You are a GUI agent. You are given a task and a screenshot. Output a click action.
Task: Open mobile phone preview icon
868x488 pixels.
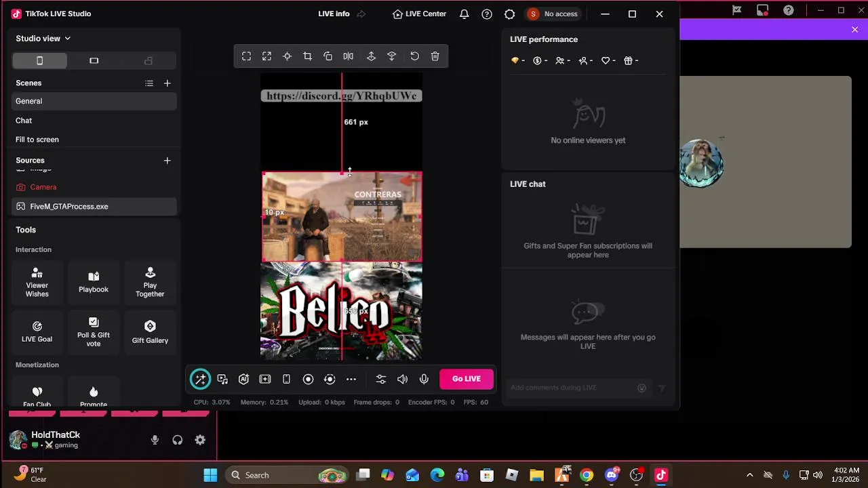(286, 379)
